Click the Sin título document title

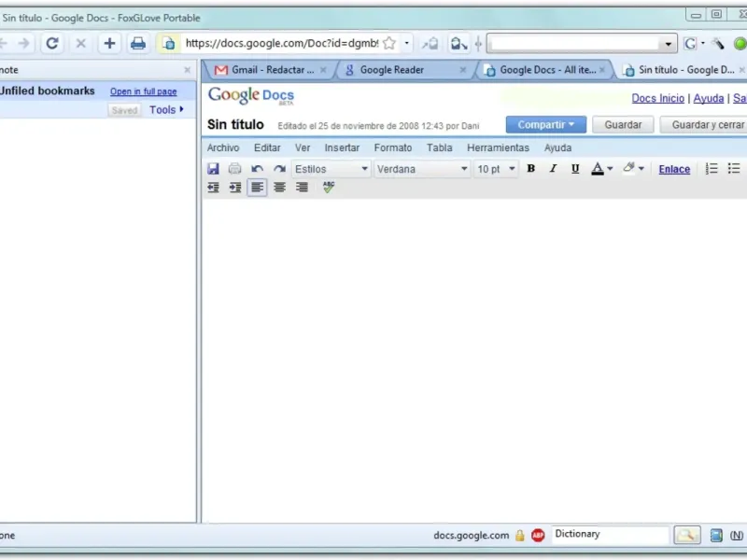[x=235, y=125]
